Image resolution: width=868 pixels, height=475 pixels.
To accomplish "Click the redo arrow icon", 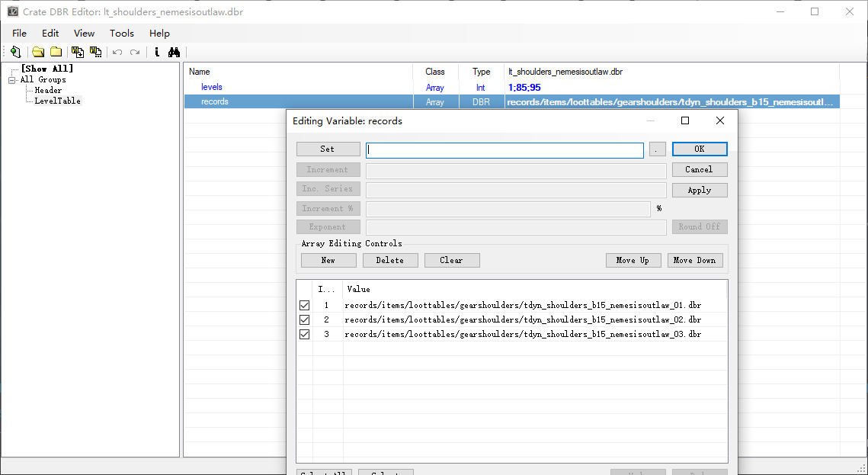I will pos(135,52).
